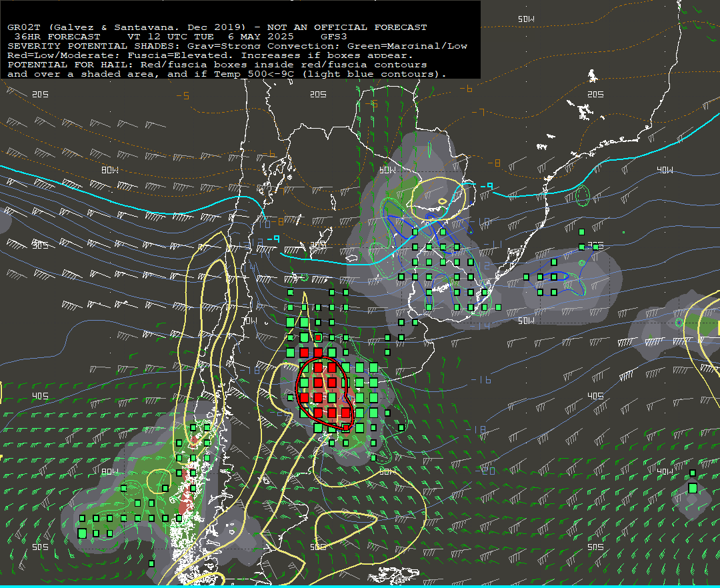This screenshot has height=588, width=720.
Task: Select the 'SEVERITY POTENTIAL SHADES:' legend text
Action: pos(94,46)
